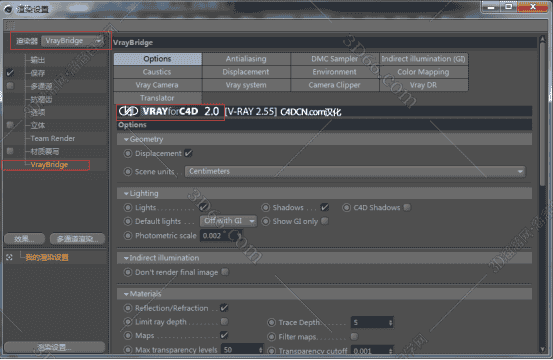Enable the C4D Shadows checkbox
This screenshot has width=553, height=360.
pos(407,207)
